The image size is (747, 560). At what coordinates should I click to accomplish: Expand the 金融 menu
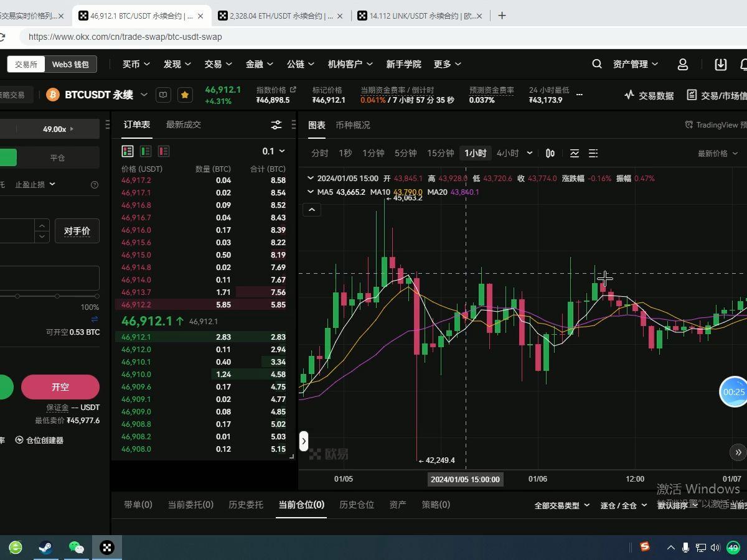pyautogui.click(x=259, y=64)
